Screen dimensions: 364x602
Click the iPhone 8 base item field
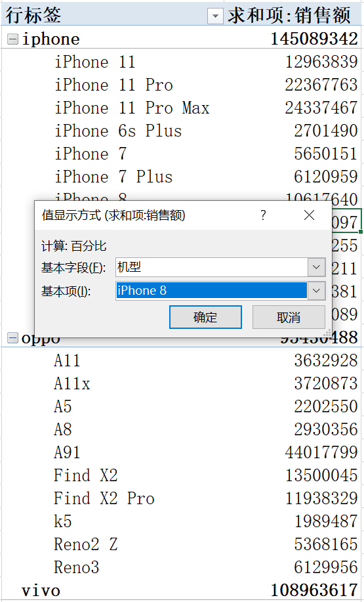(x=212, y=291)
